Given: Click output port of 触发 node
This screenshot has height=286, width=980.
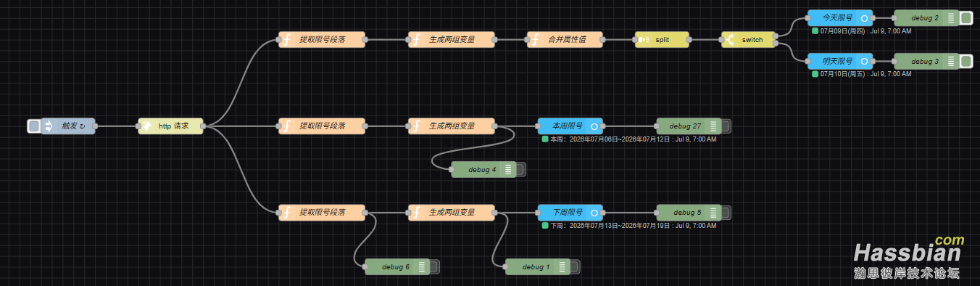Looking at the screenshot, I should [x=95, y=126].
